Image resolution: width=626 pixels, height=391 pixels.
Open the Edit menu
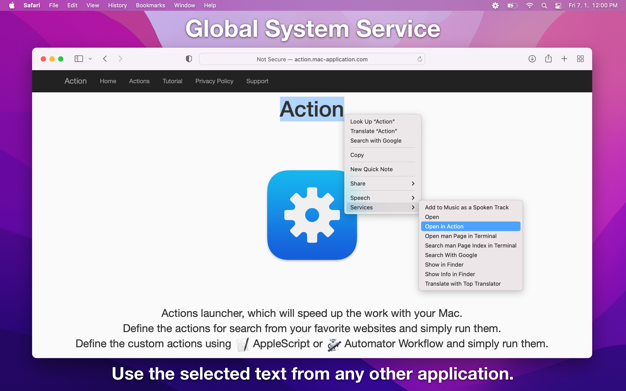[x=72, y=6]
